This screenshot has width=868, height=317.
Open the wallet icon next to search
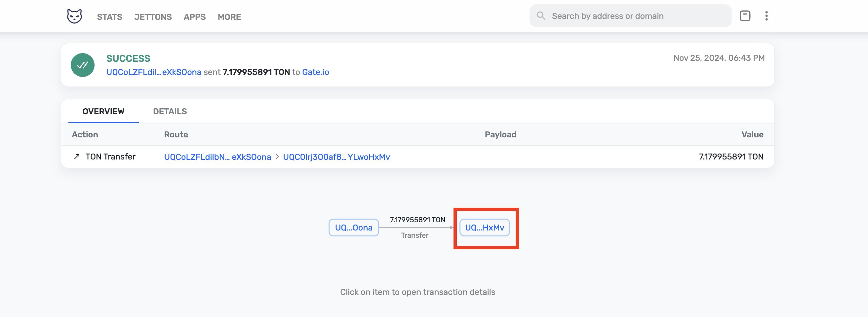pos(745,16)
